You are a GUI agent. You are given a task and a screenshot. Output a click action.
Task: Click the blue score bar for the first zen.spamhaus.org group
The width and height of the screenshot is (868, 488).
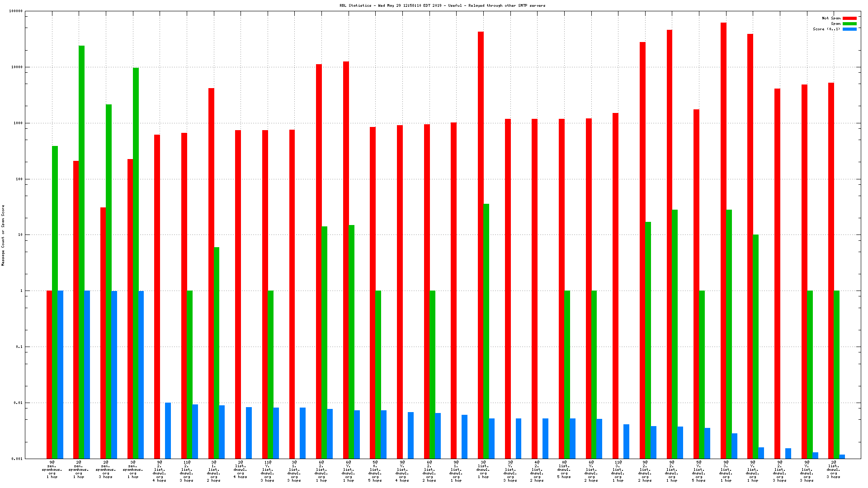(60, 374)
